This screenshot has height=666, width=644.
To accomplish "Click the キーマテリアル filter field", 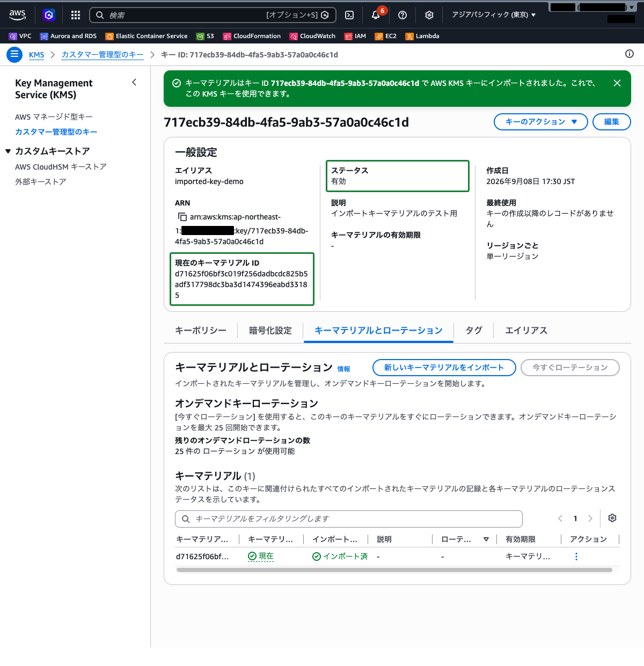I will 349,519.
